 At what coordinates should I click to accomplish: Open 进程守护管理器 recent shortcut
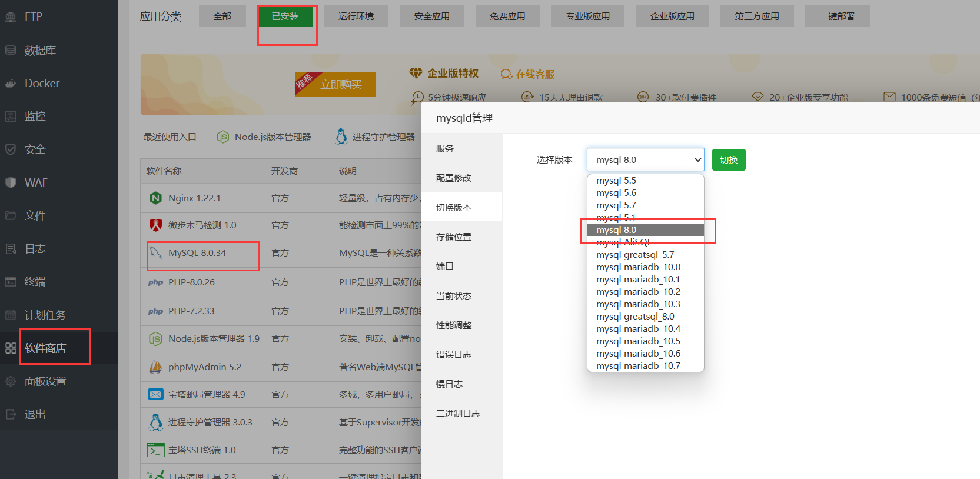[x=375, y=137]
